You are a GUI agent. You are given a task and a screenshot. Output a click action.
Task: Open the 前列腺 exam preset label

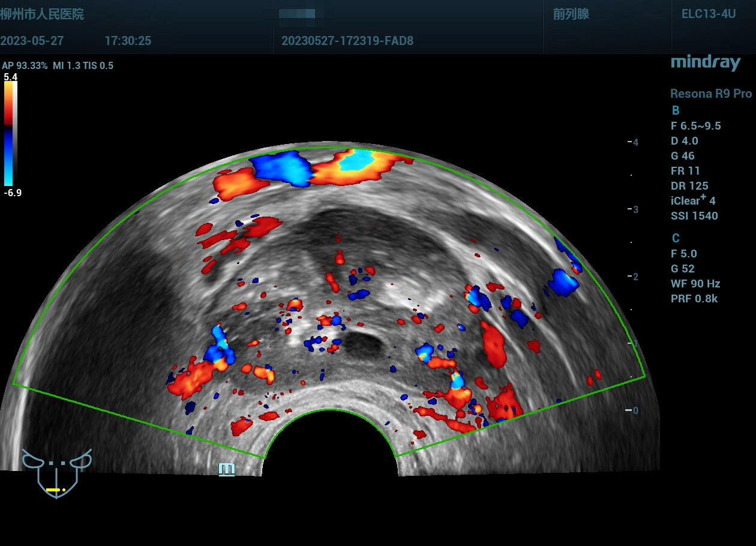pos(571,14)
